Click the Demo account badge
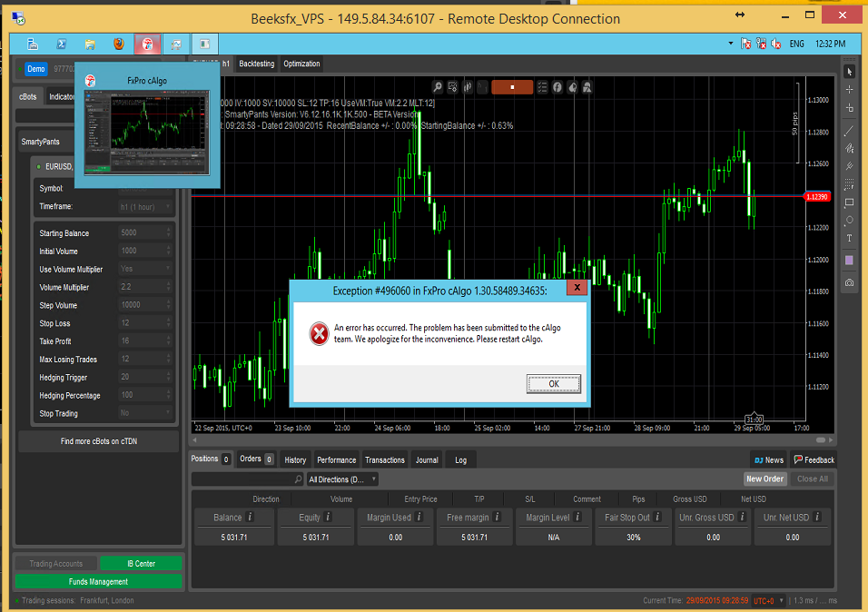The image size is (868, 612). pyautogui.click(x=36, y=69)
